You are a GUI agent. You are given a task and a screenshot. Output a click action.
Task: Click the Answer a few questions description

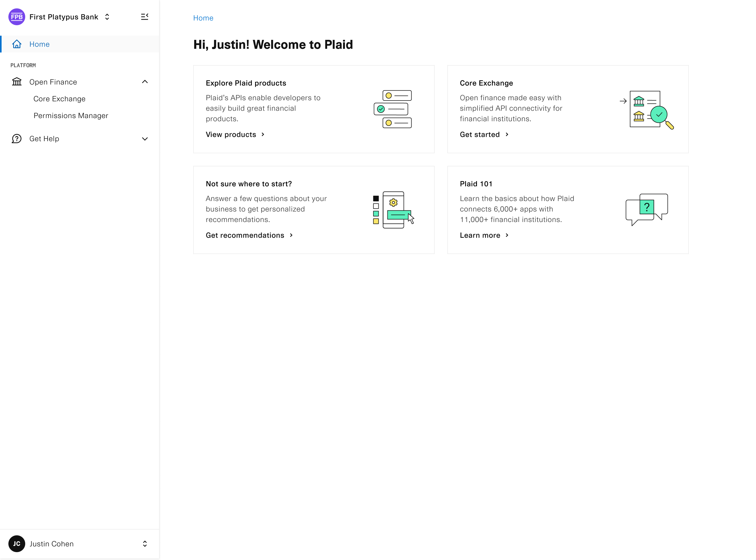(x=266, y=209)
